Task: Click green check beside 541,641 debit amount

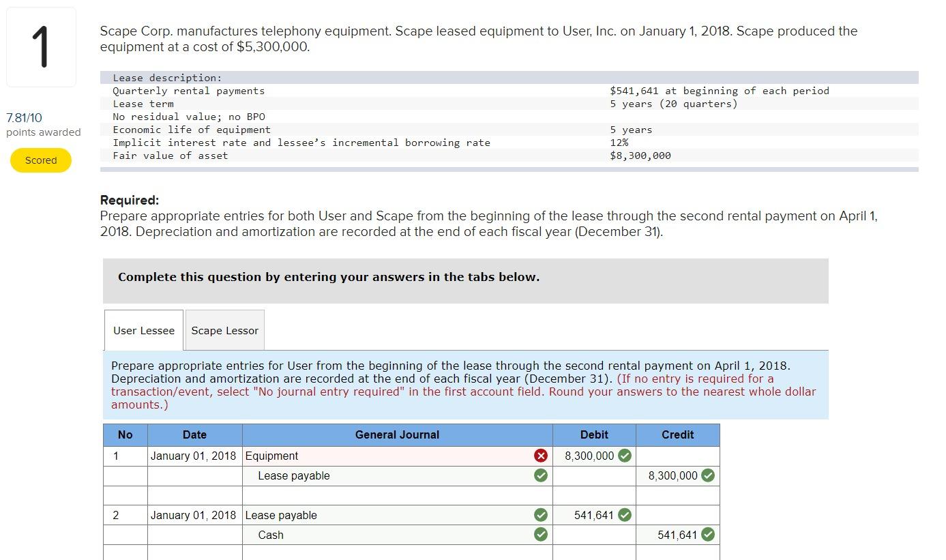Action: pos(624,515)
